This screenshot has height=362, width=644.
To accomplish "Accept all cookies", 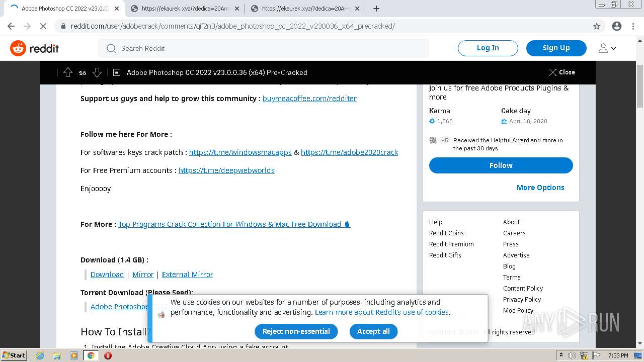I will [x=373, y=331].
